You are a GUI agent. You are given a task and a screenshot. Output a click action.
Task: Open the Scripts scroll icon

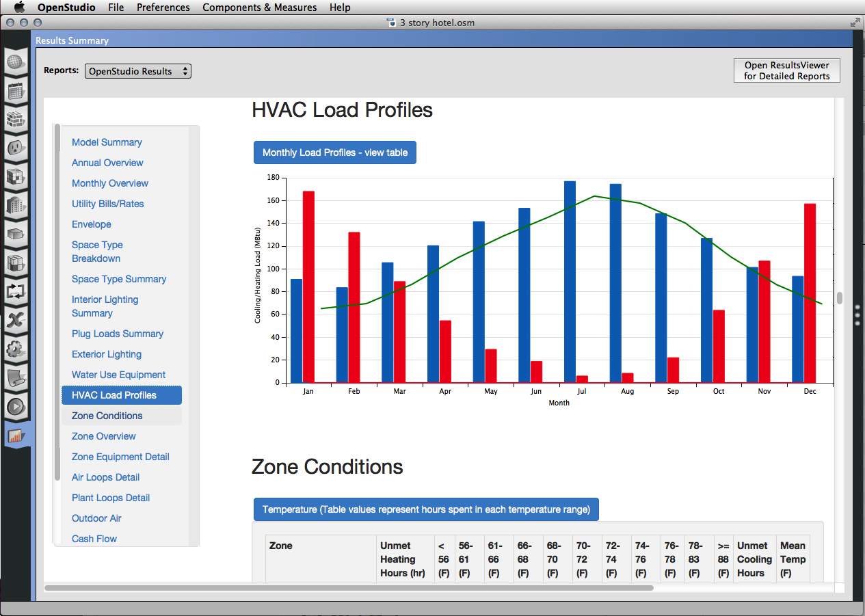(x=15, y=377)
